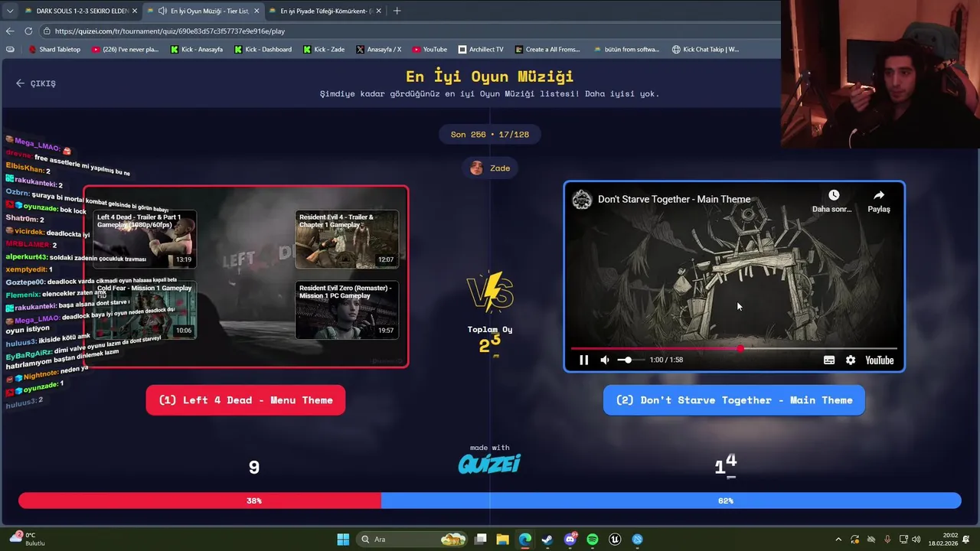Open Task View on the taskbar
The width and height of the screenshot is (980, 551).
pos(480,540)
